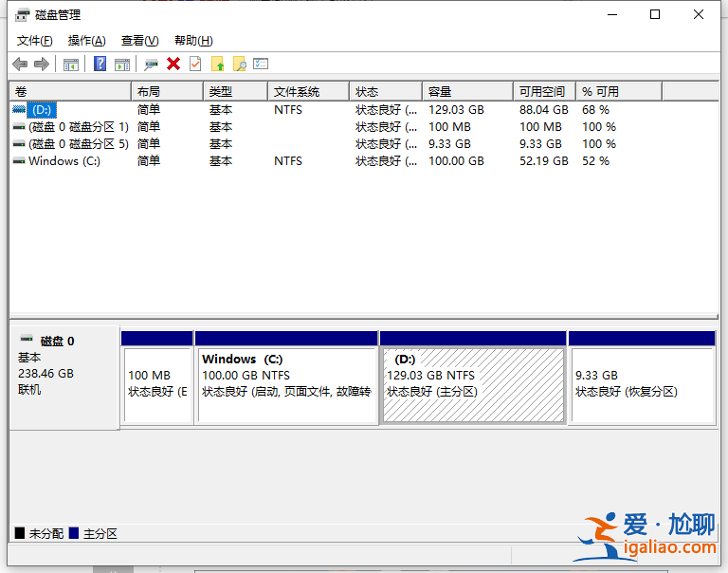
Task: Click the magnifier folder search icon
Action: 240,64
